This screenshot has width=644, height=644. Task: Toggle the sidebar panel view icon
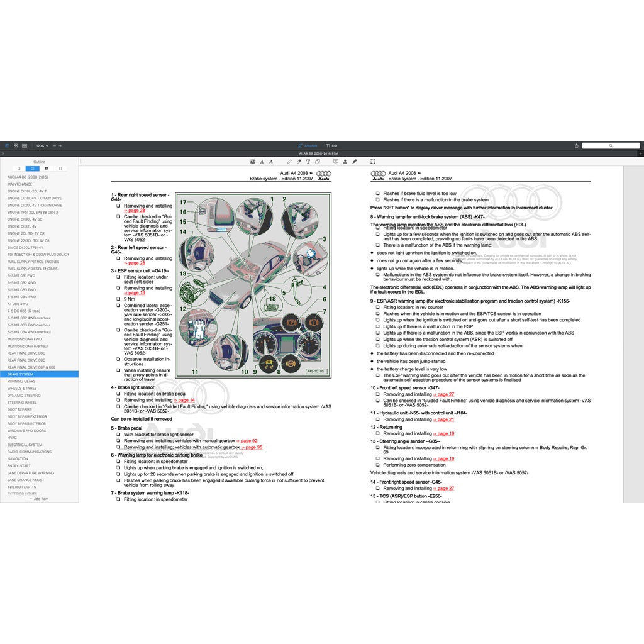tap(7, 145)
